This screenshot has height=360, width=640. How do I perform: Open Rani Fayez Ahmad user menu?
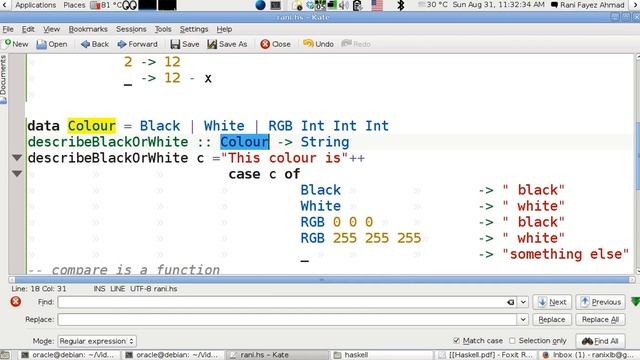click(x=588, y=5)
